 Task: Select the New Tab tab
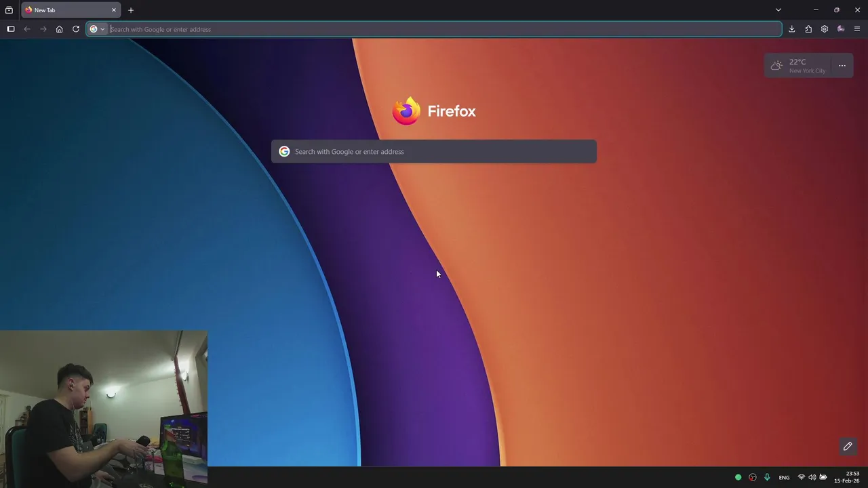coord(71,10)
